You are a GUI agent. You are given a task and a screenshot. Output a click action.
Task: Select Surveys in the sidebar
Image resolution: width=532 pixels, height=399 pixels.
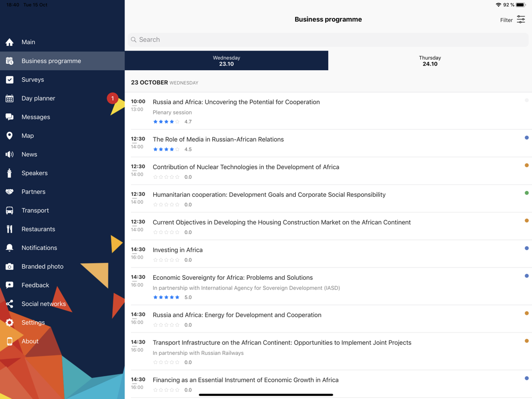pyautogui.click(x=62, y=79)
